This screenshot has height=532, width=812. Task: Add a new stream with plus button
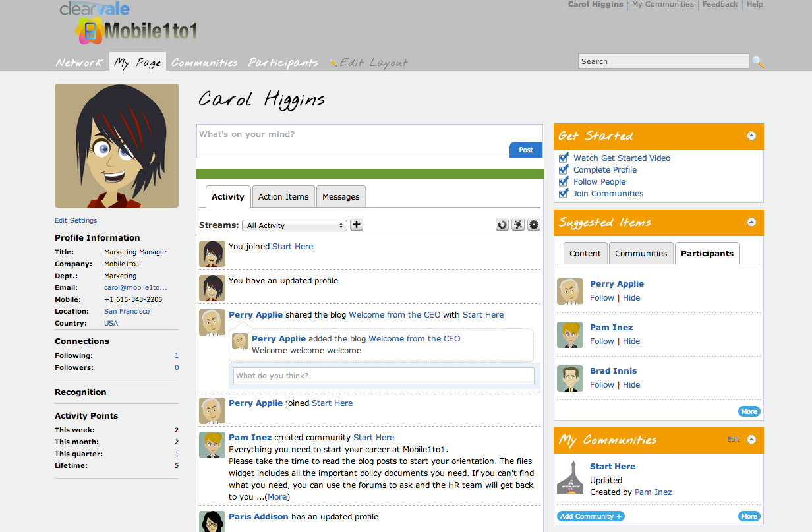pos(357,225)
